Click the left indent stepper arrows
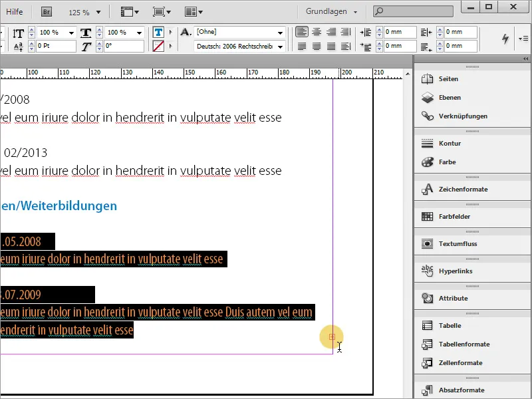The image size is (532, 399). pos(379,32)
